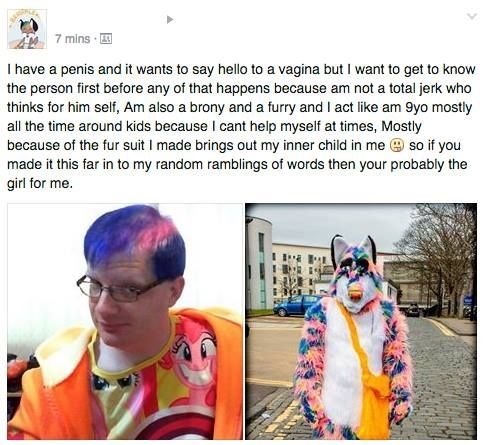Click the tongue-out emoji in the post
Viewport: 485px width, 445px height.
[x=397, y=146]
